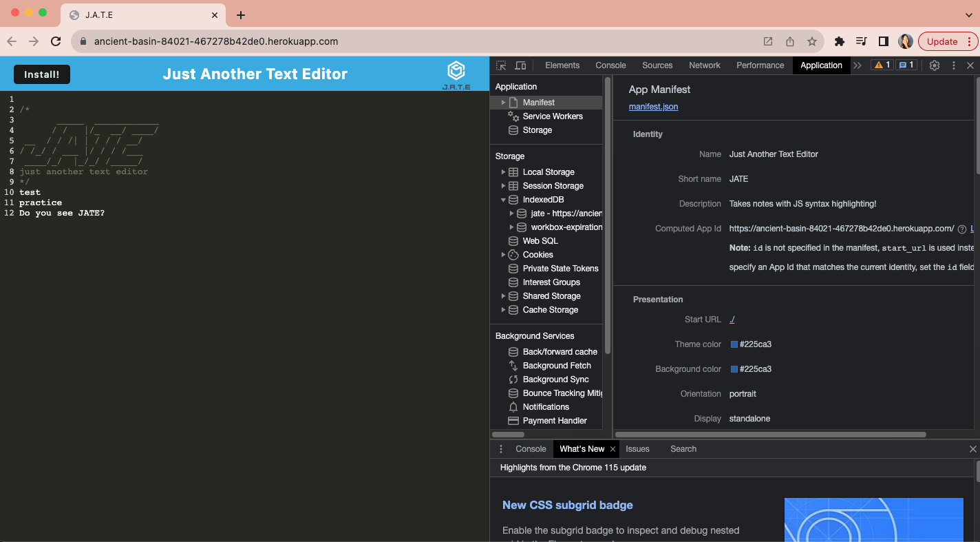This screenshot has height=542, width=980.
Task: Open the Search drawer tab
Action: click(683, 449)
